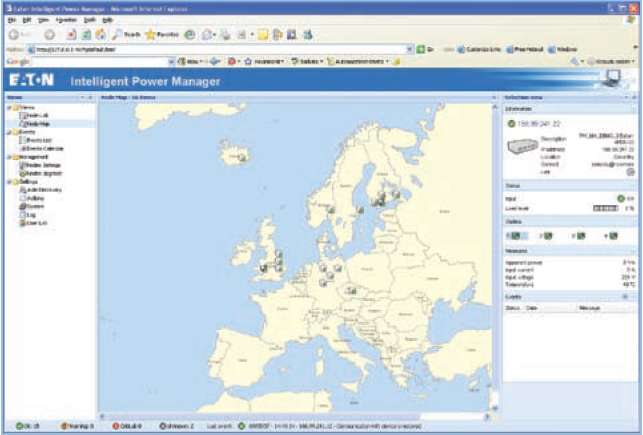Open System under Settings

32,206
